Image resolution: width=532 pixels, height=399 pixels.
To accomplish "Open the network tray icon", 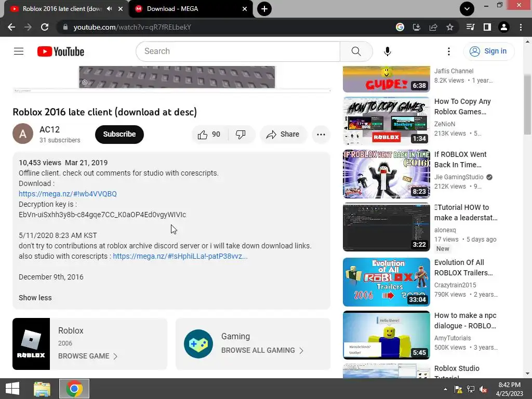I will click(x=471, y=390).
